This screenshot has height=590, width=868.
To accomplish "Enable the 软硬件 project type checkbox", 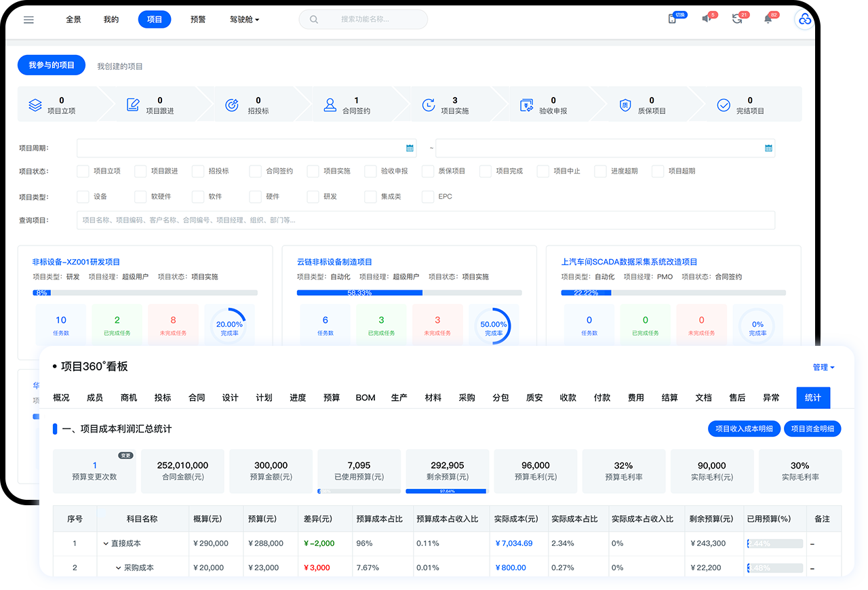I will click(140, 197).
